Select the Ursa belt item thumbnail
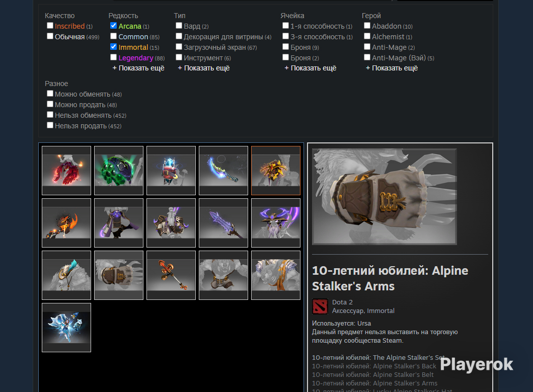The width and height of the screenshot is (533, 392). pyautogui.click(x=223, y=275)
